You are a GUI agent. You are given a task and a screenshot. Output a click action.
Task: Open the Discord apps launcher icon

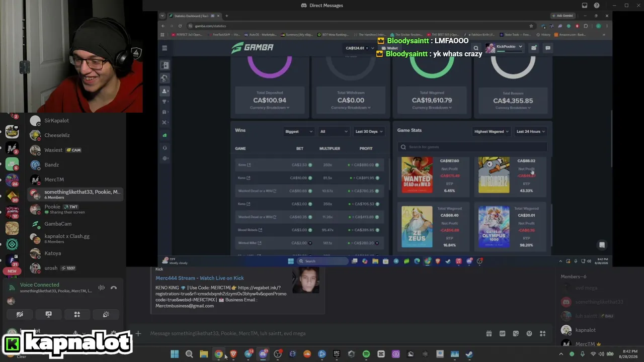543,333
